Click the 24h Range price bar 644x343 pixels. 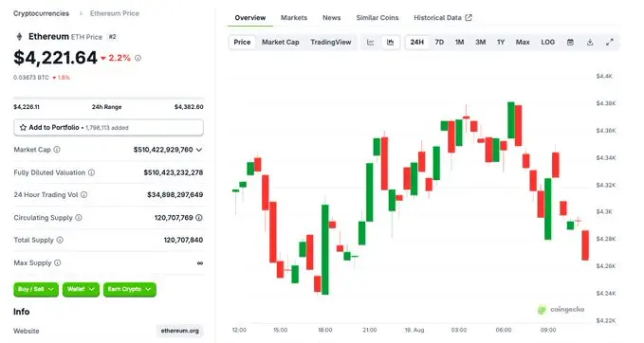tap(108, 99)
